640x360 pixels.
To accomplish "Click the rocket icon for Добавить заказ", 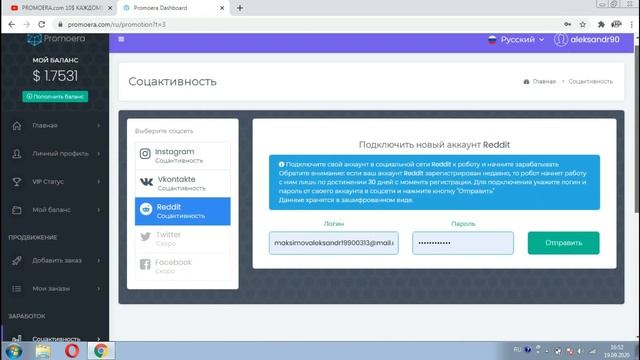I will (17, 260).
